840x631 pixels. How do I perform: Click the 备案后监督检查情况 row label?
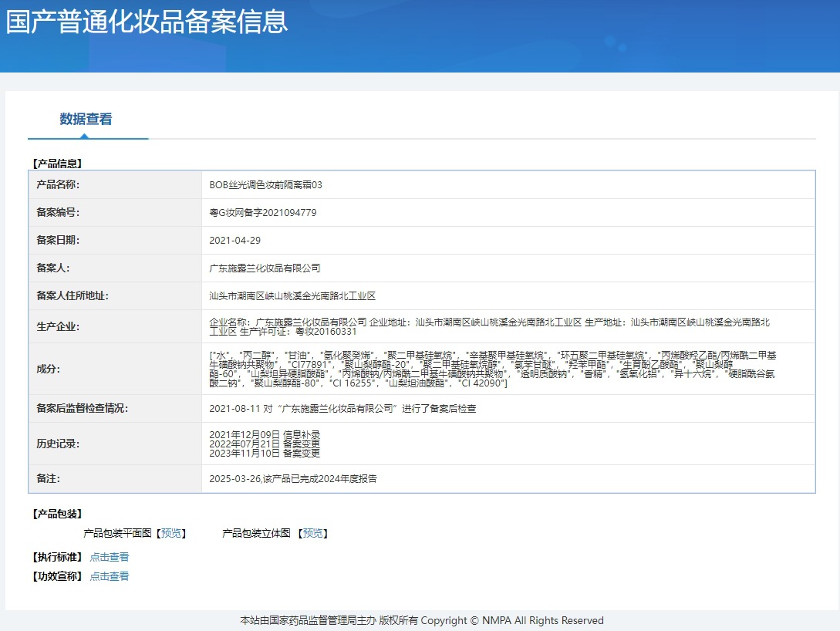click(82, 409)
